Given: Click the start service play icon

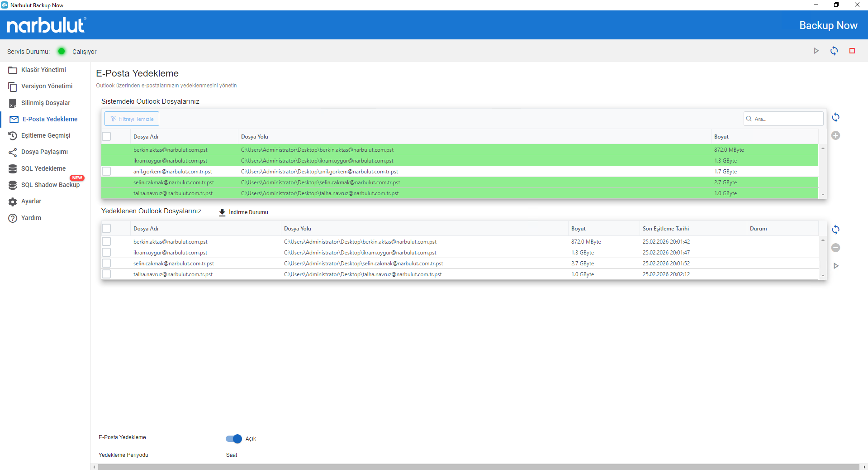Looking at the screenshot, I should 816,51.
